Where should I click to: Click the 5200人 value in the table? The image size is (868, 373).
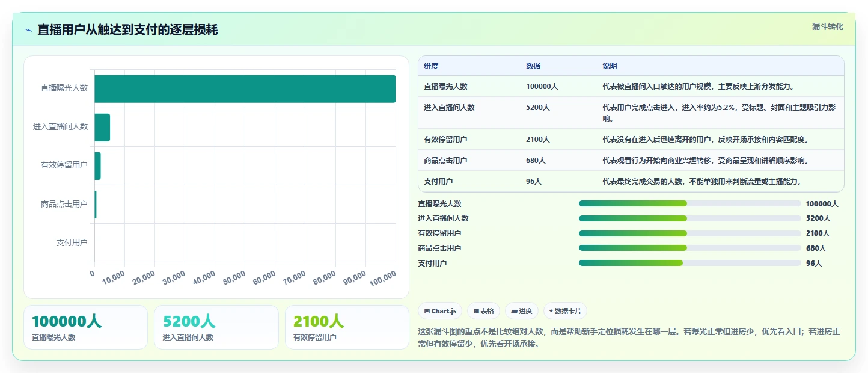[x=538, y=108]
